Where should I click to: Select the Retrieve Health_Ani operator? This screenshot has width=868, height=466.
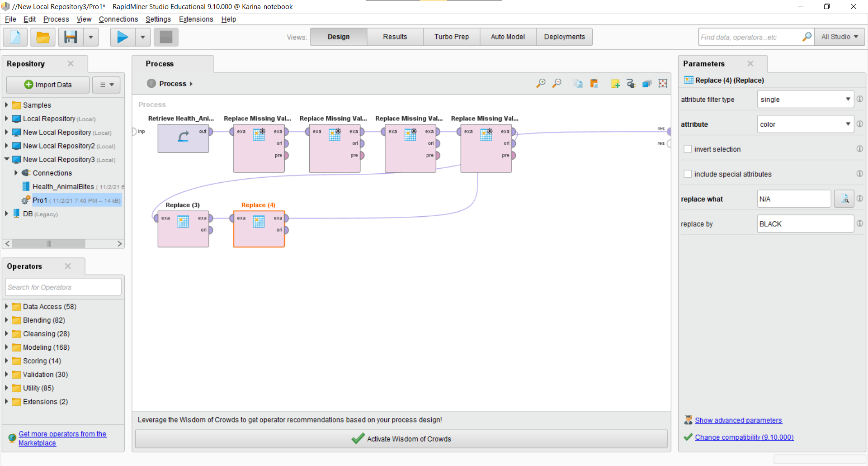tap(183, 138)
